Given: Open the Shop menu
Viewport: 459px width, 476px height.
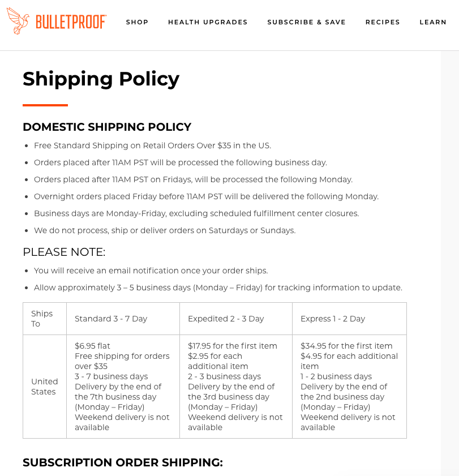Looking at the screenshot, I should pos(137,22).
